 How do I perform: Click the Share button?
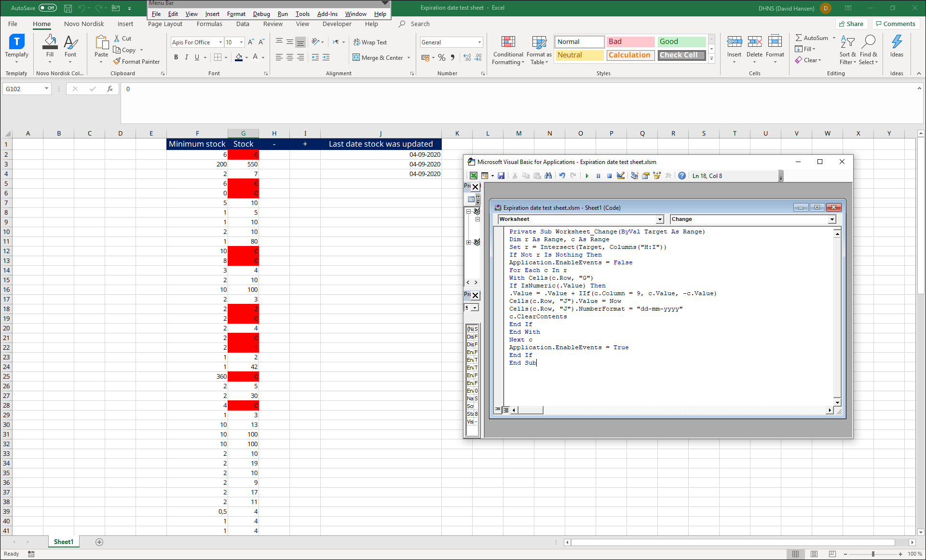pos(851,24)
